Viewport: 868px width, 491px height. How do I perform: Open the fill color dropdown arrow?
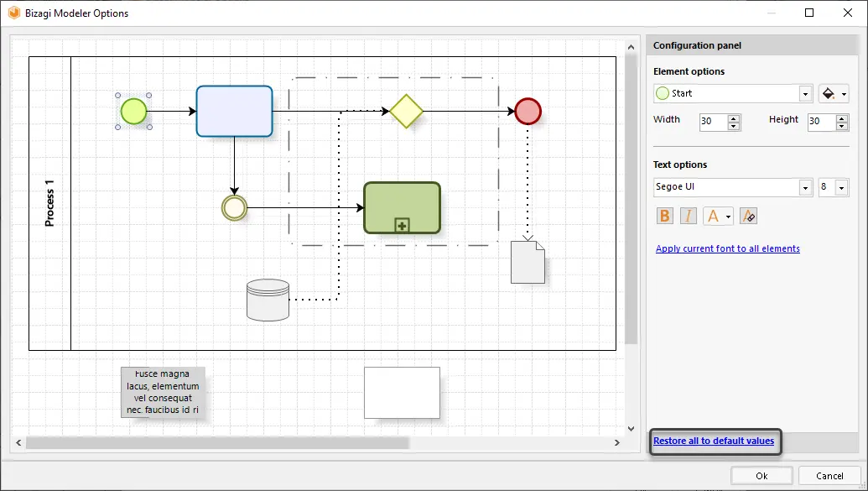coord(844,94)
